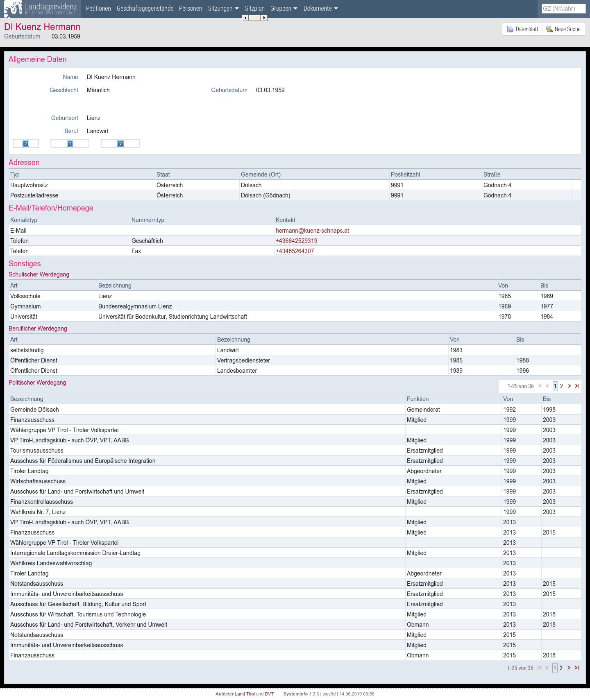
Task: Click Interregionale Landtagskommission Dreier-Landtag row
Action: 295,553
